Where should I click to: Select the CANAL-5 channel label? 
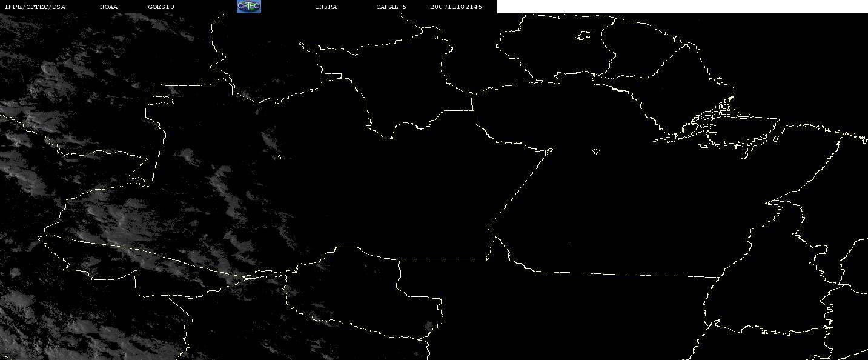tap(391, 7)
